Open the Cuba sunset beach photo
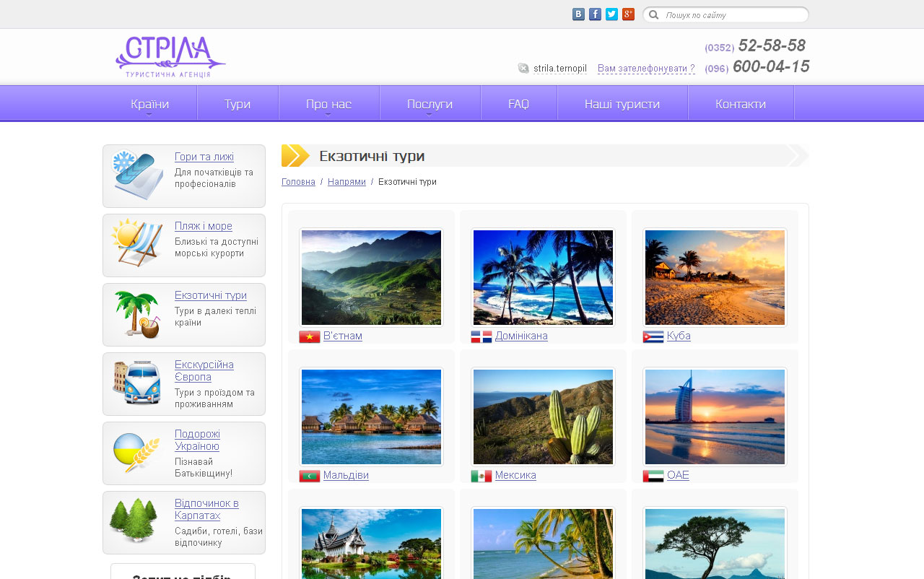 715,277
